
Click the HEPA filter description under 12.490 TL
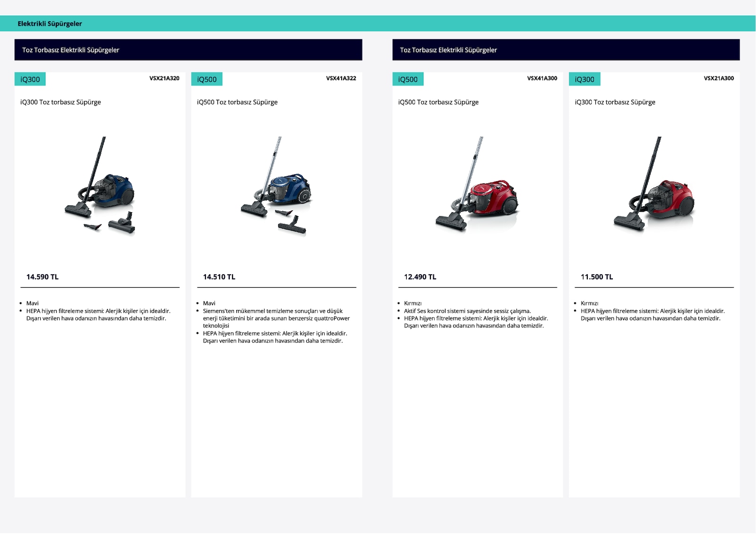(476, 322)
